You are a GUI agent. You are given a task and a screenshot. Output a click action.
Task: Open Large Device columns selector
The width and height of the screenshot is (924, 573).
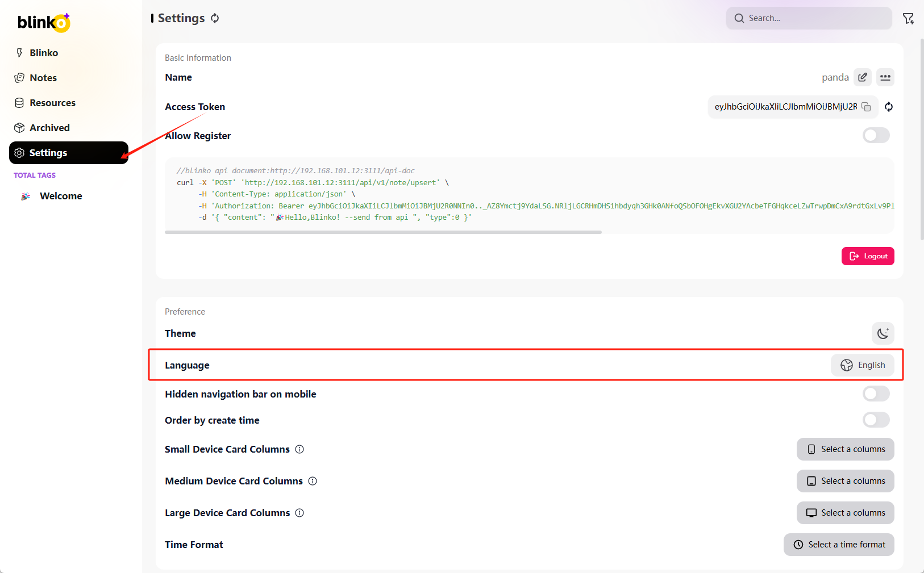click(845, 513)
